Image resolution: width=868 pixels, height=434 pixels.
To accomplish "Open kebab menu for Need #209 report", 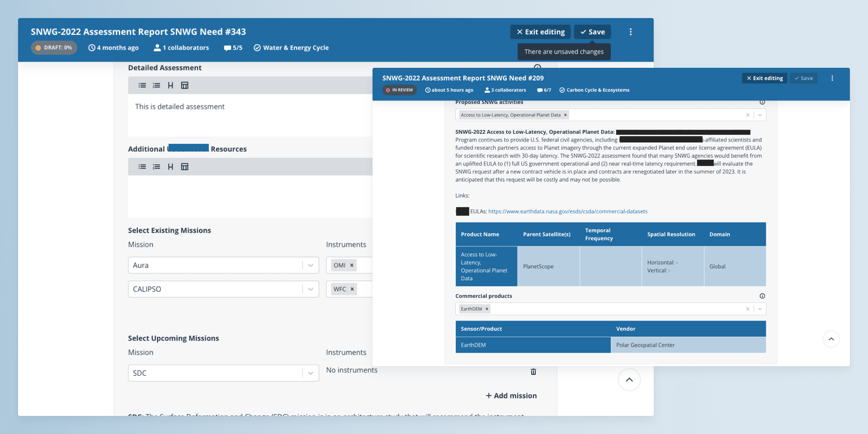I will coord(832,78).
